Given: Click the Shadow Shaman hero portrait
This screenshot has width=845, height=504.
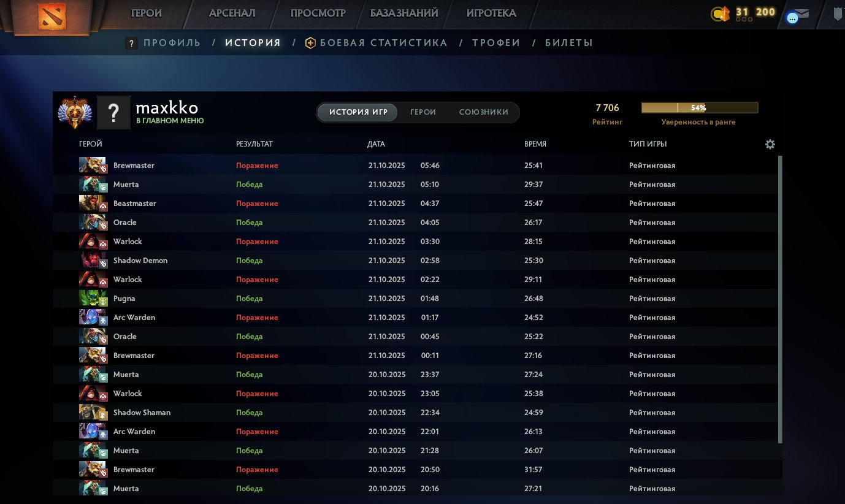Looking at the screenshot, I should [x=93, y=413].
